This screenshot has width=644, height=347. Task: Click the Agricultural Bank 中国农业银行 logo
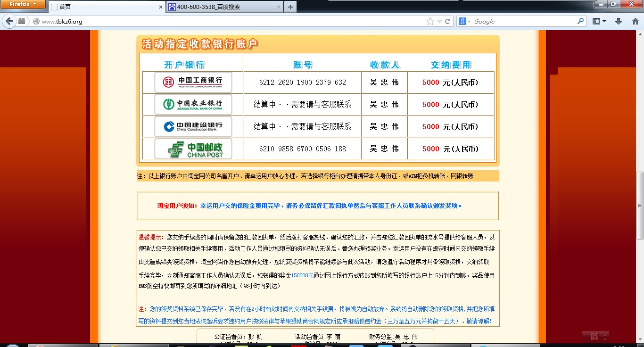[x=193, y=104]
